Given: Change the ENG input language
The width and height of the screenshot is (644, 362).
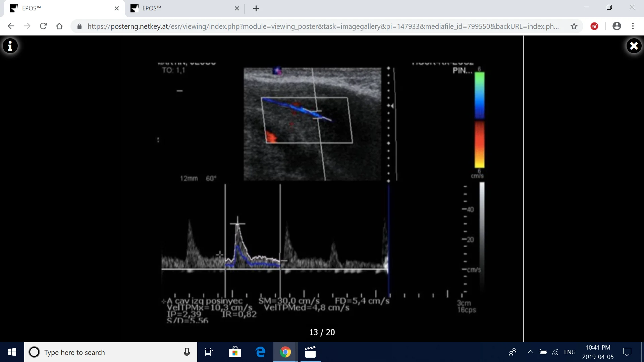Looking at the screenshot, I should (570, 352).
